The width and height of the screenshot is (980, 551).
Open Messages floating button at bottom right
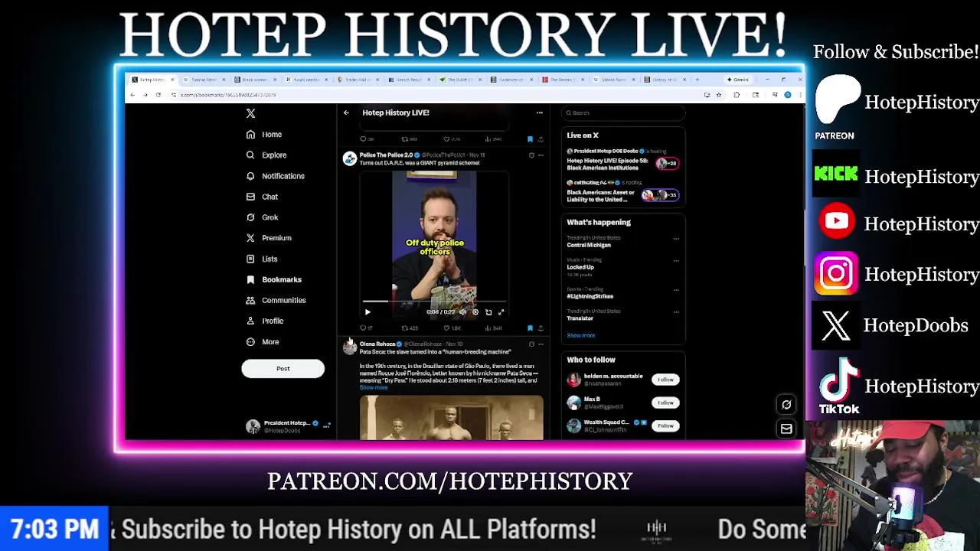[x=786, y=429]
